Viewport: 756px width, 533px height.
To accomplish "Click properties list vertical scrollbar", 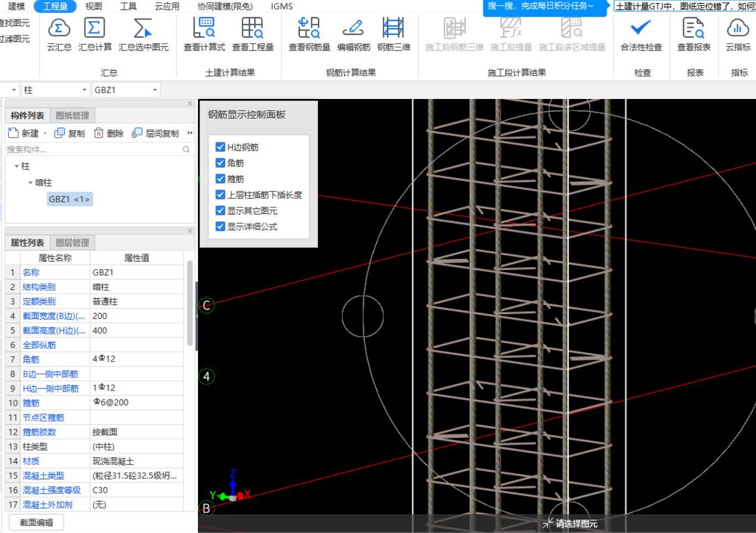I will point(190,303).
